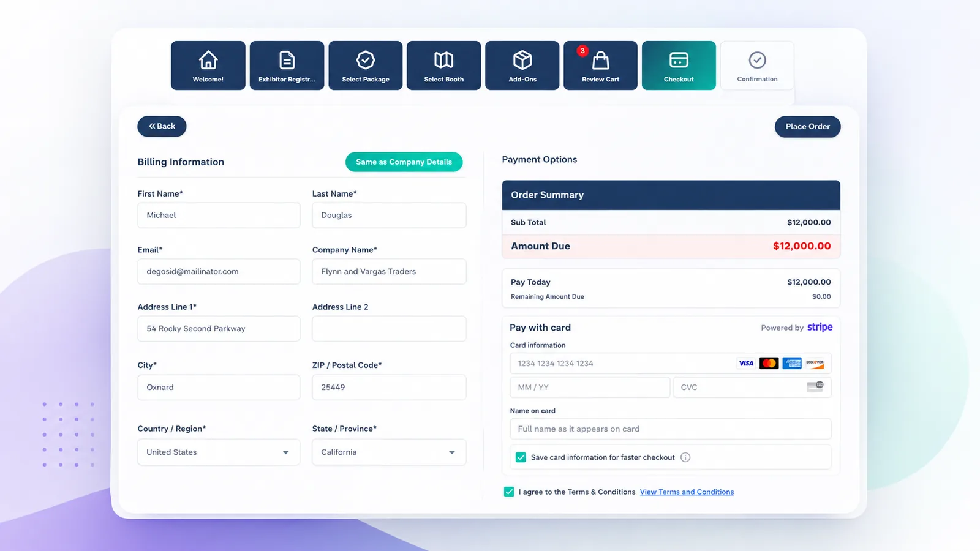This screenshot has height=551, width=980.
Task: Click the info icon beside save card
Action: click(685, 457)
